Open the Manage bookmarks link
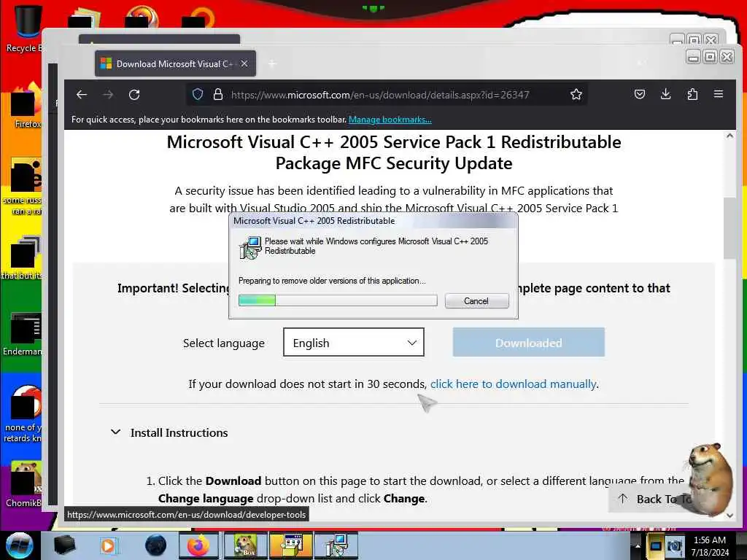The height and width of the screenshot is (560, 747). coord(390,120)
